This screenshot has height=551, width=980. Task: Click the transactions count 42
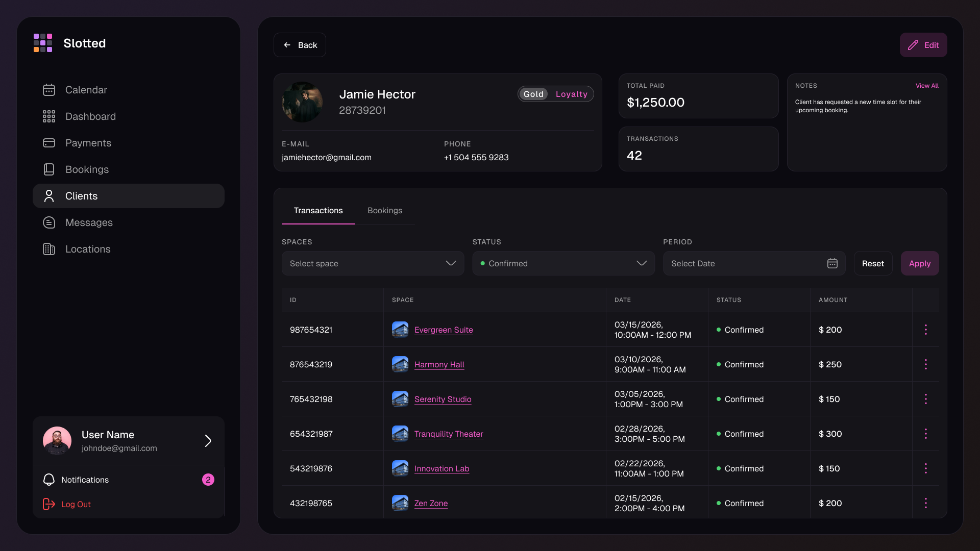coord(634,155)
